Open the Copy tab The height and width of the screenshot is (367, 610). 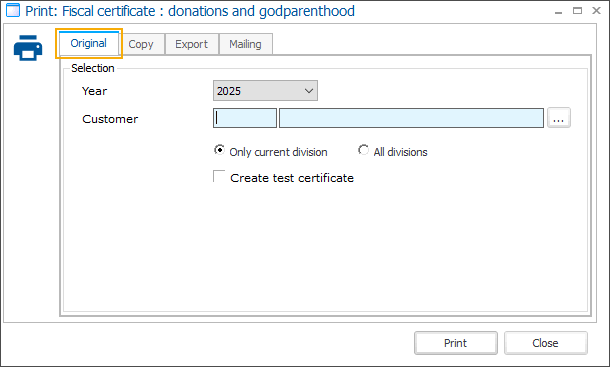tap(141, 44)
